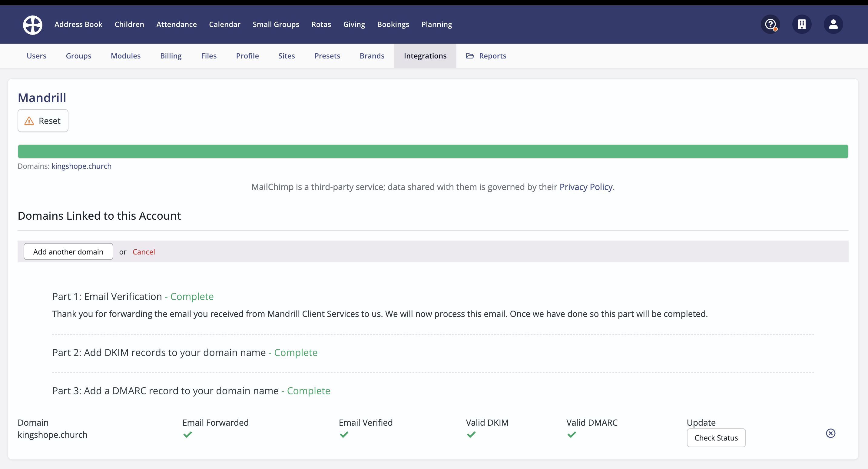Image resolution: width=868 pixels, height=469 pixels.
Task: Click the Email Forwarded green checkmark
Action: pyautogui.click(x=187, y=434)
